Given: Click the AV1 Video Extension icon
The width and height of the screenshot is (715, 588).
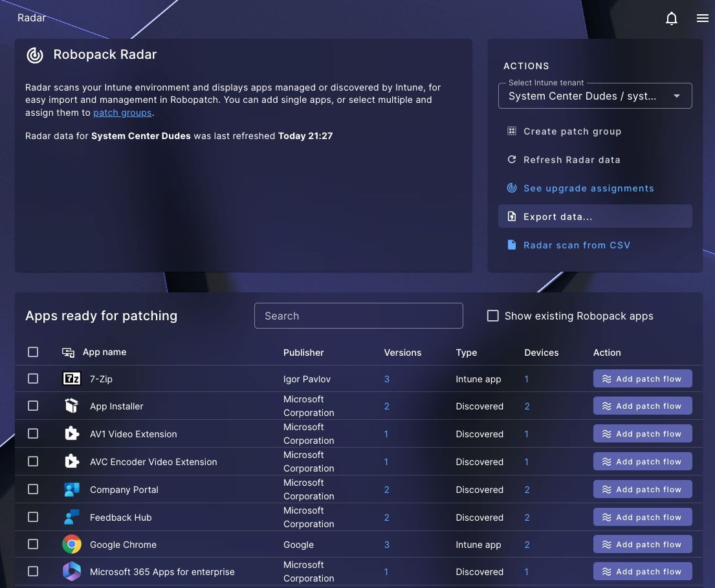Looking at the screenshot, I should (x=72, y=433).
